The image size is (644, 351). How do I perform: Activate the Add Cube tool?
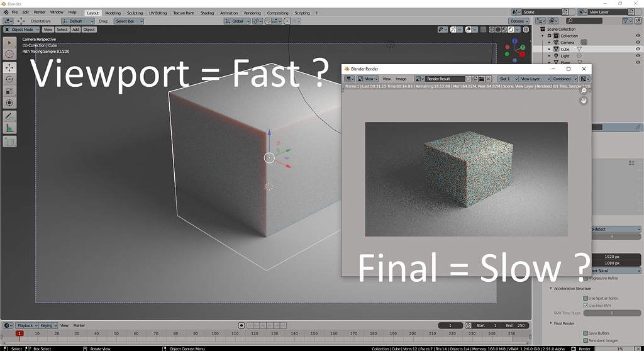coord(9,142)
